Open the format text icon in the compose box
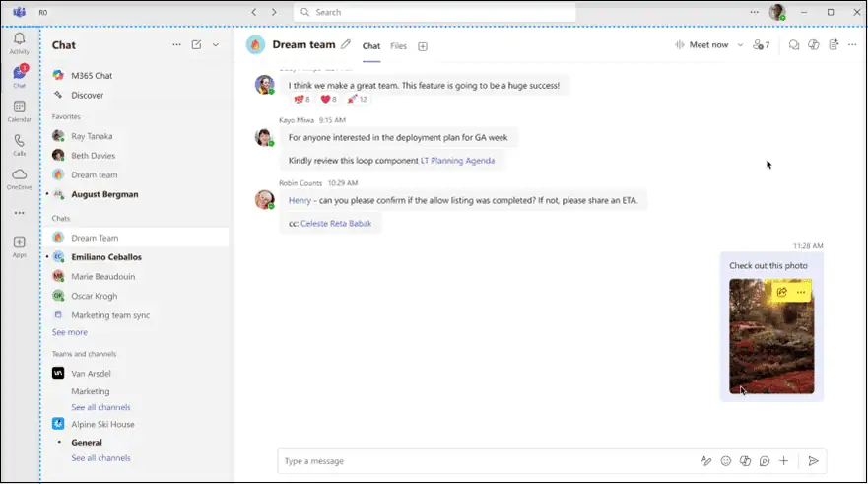868x484 pixels. pyautogui.click(x=706, y=460)
